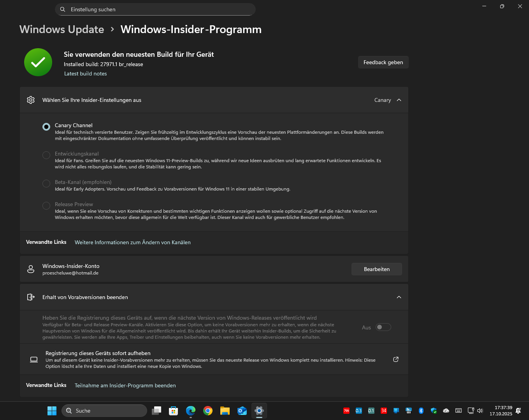Open Weitere Informationen zum Ändern von Kanälen

133,242
